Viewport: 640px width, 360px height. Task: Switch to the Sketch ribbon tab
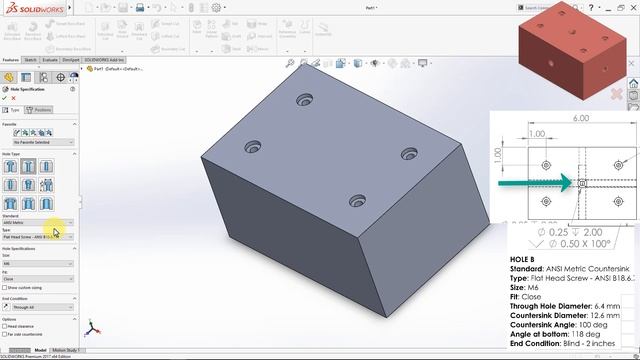(x=30, y=60)
